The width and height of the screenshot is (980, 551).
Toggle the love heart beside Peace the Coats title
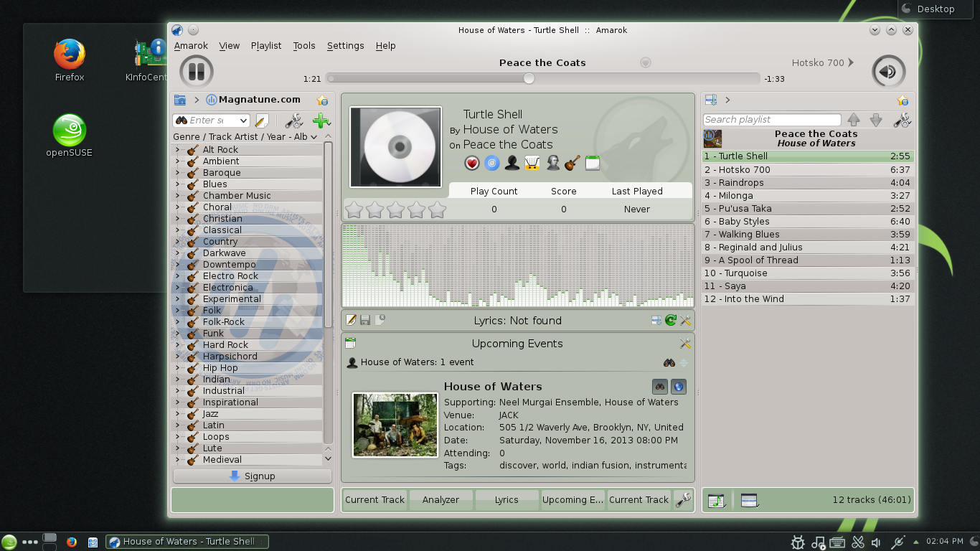(645, 62)
